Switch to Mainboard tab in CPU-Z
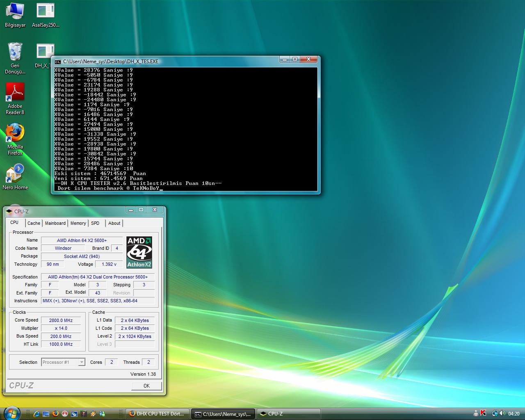 pyautogui.click(x=55, y=223)
